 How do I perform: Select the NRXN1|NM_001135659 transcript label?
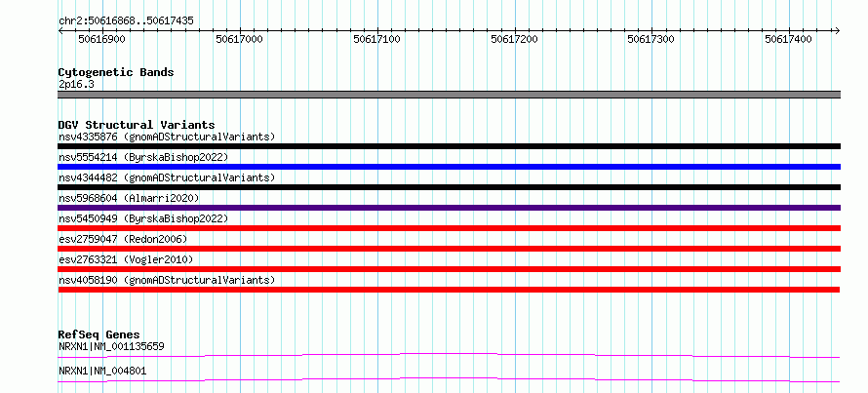(111, 347)
